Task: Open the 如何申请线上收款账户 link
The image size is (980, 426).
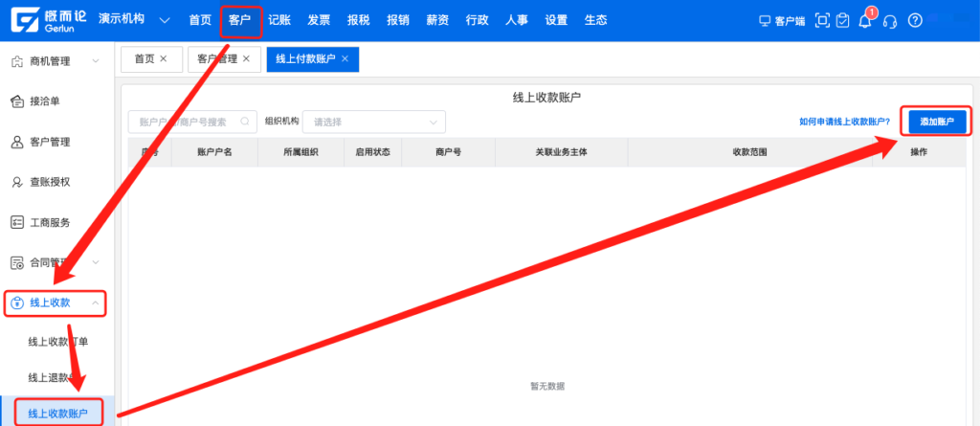Action: (x=844, y=122)
